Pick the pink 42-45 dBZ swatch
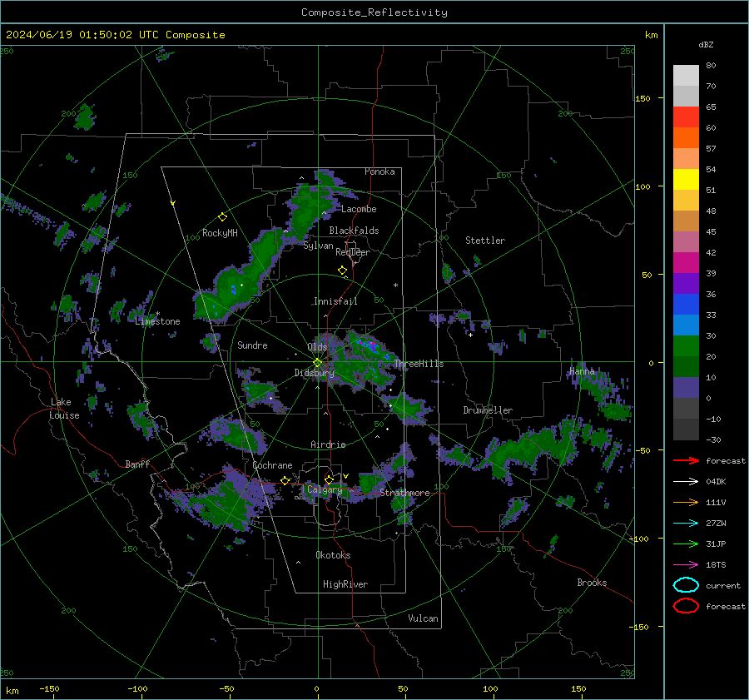Image resolution: width=749 pixels, height=700 pixels. point(686,241)
